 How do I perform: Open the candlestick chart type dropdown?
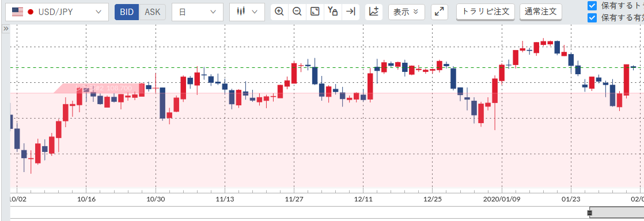[x=247, y=12]
